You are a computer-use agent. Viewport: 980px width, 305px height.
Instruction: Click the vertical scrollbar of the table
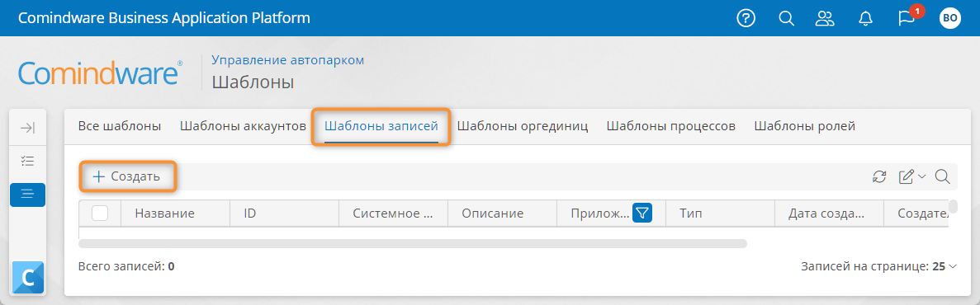(x=953, y=206)
